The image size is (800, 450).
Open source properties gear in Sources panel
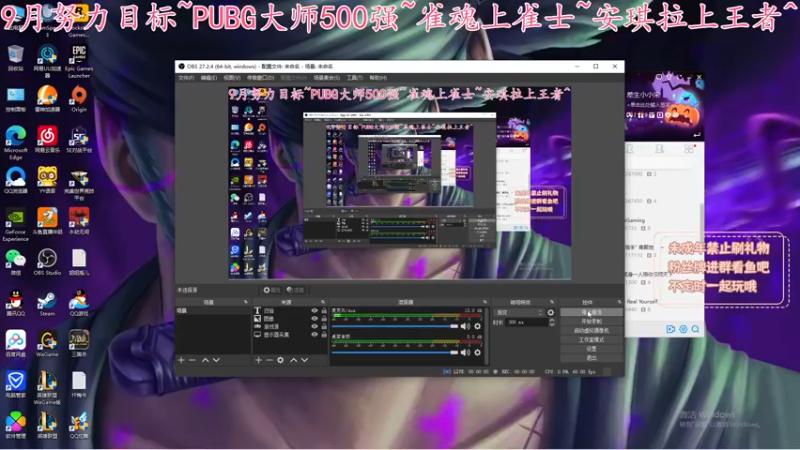[x=281, y=360]
